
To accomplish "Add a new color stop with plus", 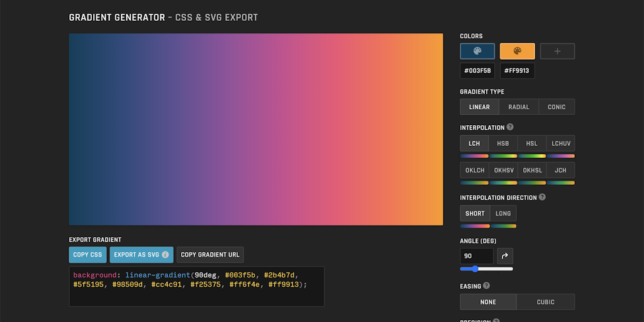I will point(557,52).
